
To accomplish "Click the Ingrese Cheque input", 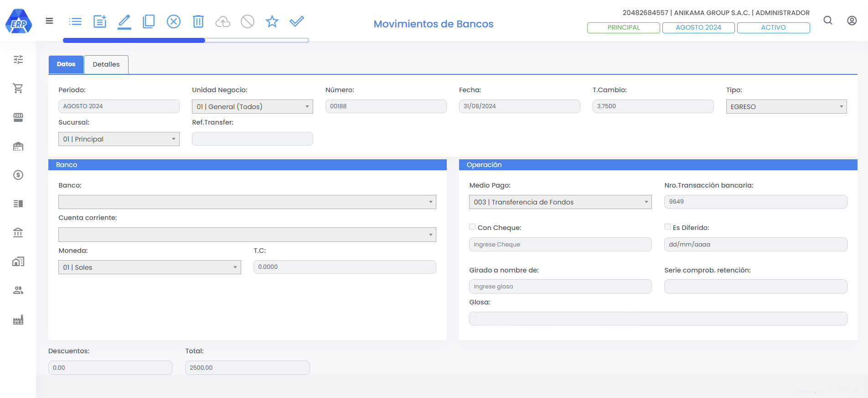I will click(x=560, y=244).
